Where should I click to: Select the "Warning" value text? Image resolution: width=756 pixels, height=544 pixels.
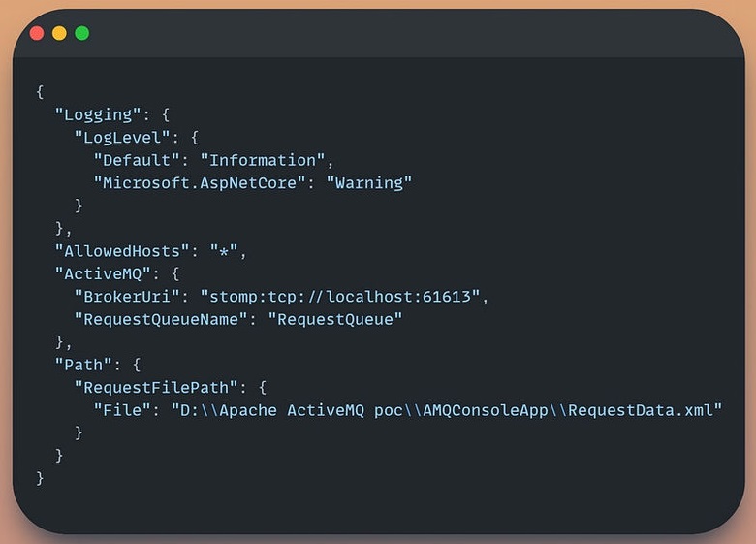[369, 182]
